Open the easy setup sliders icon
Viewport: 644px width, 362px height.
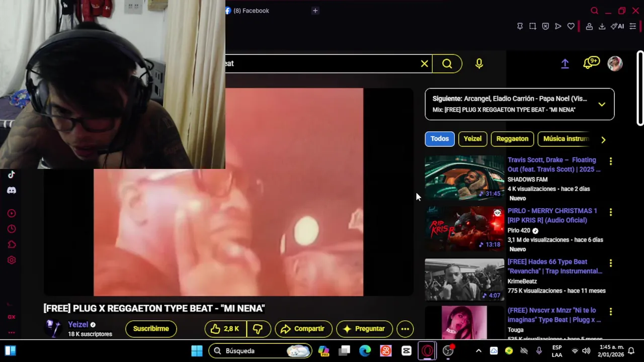tap(633, 26)
